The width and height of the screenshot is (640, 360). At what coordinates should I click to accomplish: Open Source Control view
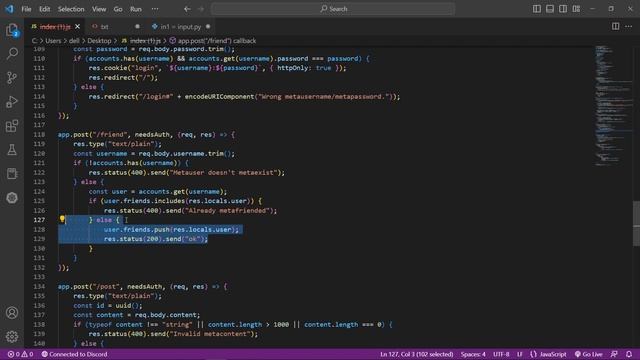coord(12,78)
